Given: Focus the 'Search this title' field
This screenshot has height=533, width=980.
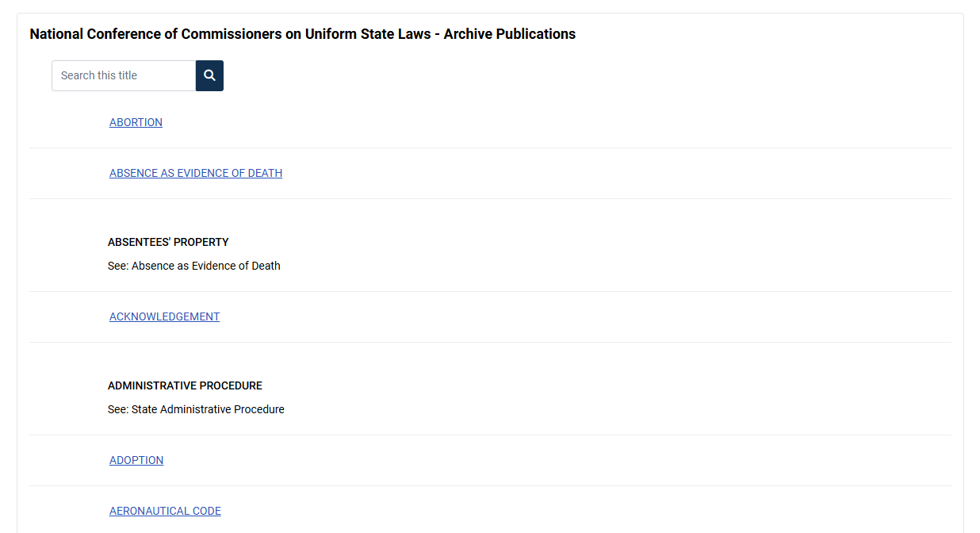Looking at the screenshot, I should tap(124, 75).
